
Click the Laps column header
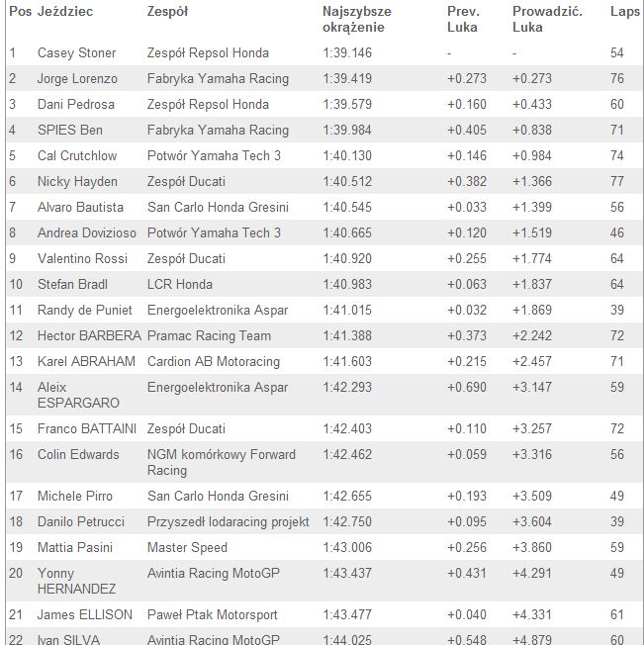click(624, 12)
